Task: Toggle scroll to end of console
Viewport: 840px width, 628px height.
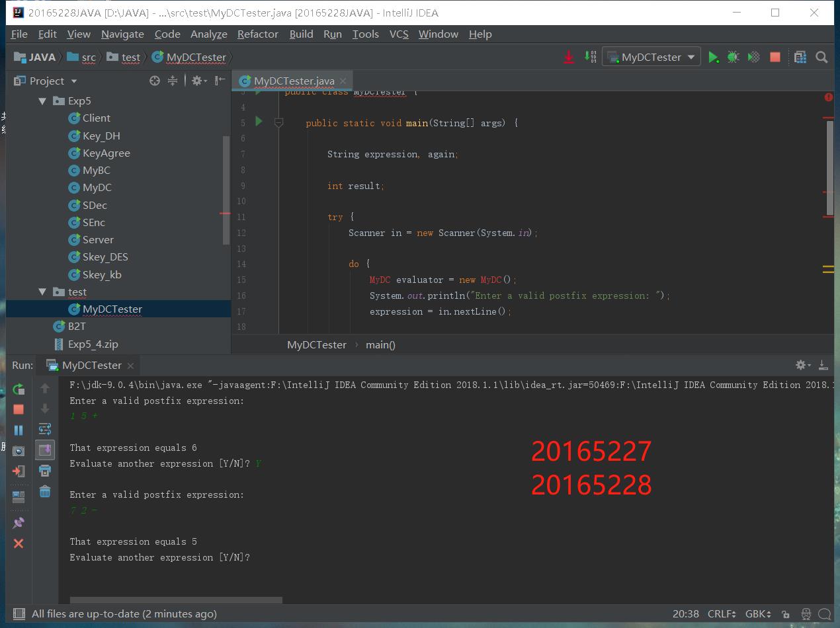Action: (45, 450)
